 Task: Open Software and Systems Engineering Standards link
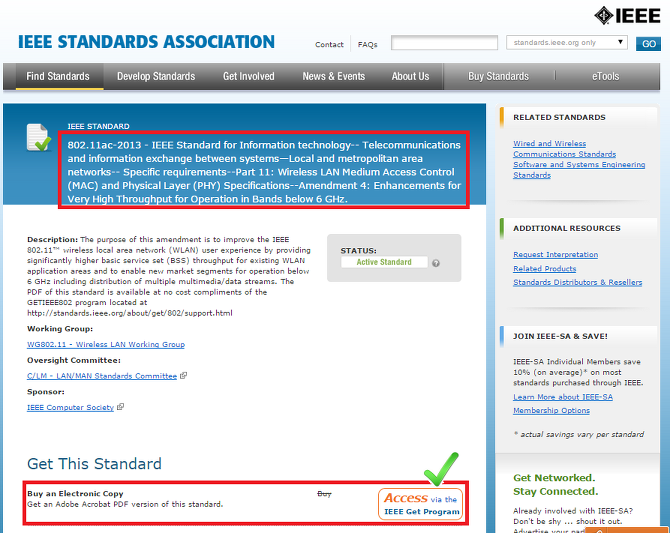(x=579, y=170)
